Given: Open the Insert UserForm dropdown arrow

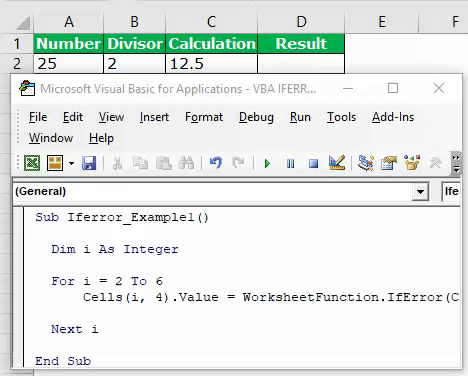Looking at the screenshot, I should pos(71,163).
